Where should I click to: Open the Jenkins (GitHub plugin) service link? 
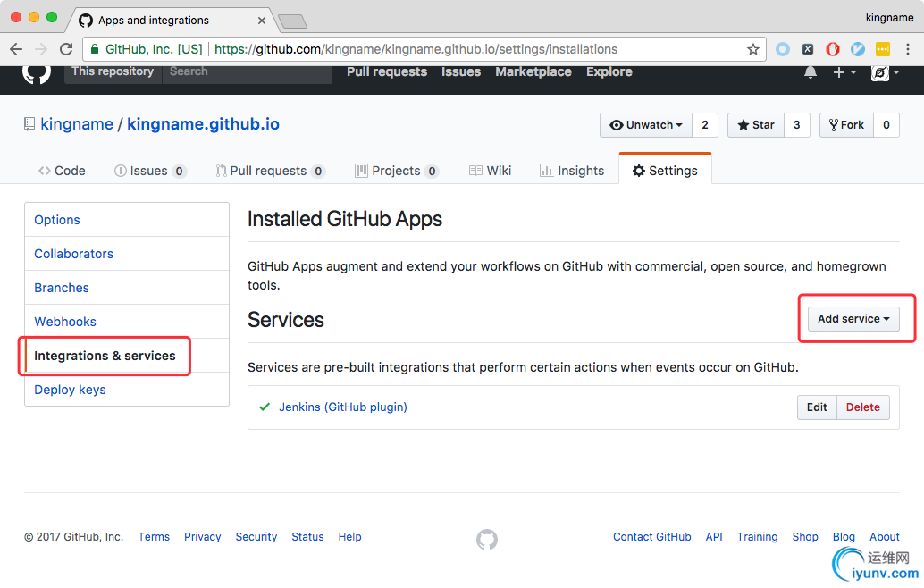coord(343,407)
